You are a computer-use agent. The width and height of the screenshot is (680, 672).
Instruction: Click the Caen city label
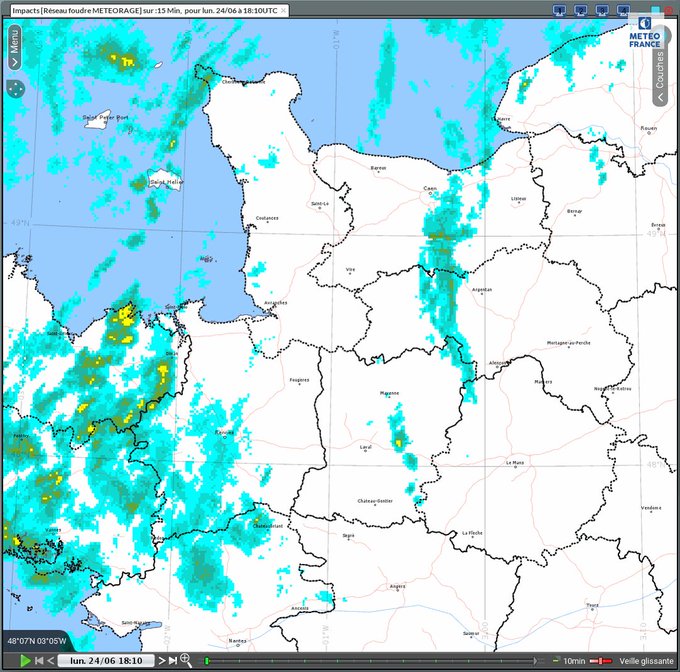point(430,188)
